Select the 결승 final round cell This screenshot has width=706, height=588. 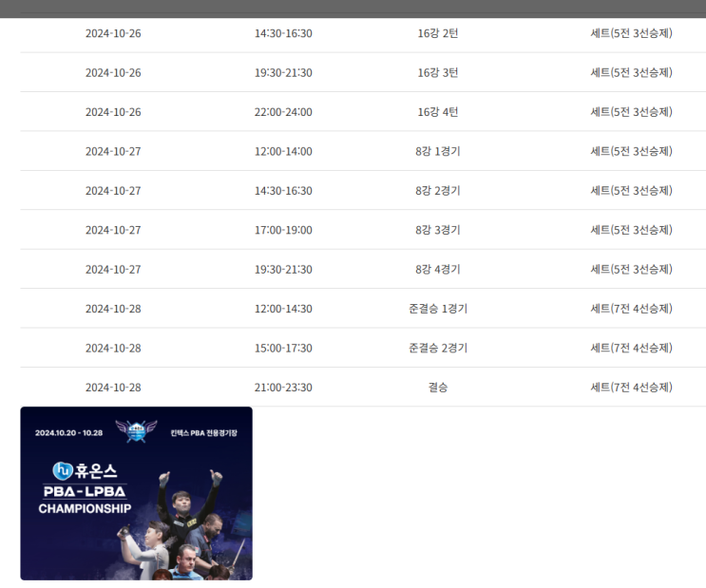tap(438, 388)
